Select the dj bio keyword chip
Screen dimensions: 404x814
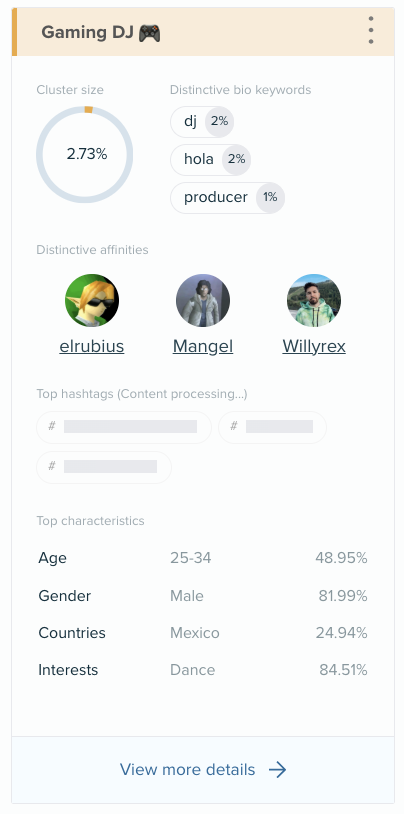203,121
